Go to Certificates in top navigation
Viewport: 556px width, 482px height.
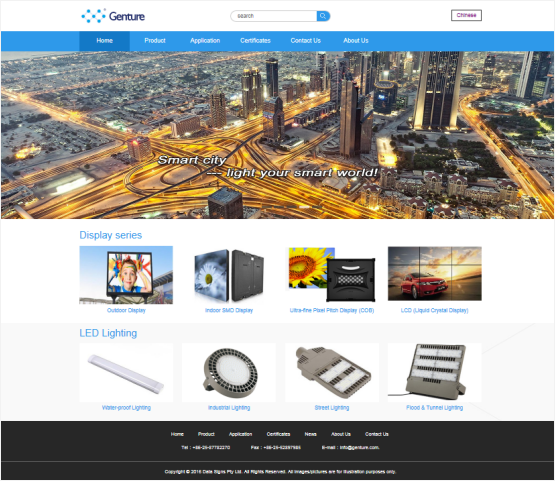point(255,41)
